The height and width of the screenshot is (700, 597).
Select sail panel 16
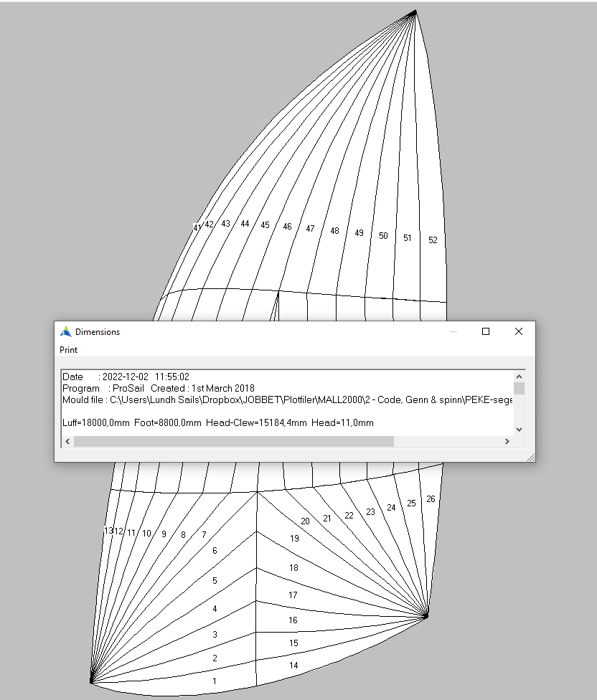(293, 620)
